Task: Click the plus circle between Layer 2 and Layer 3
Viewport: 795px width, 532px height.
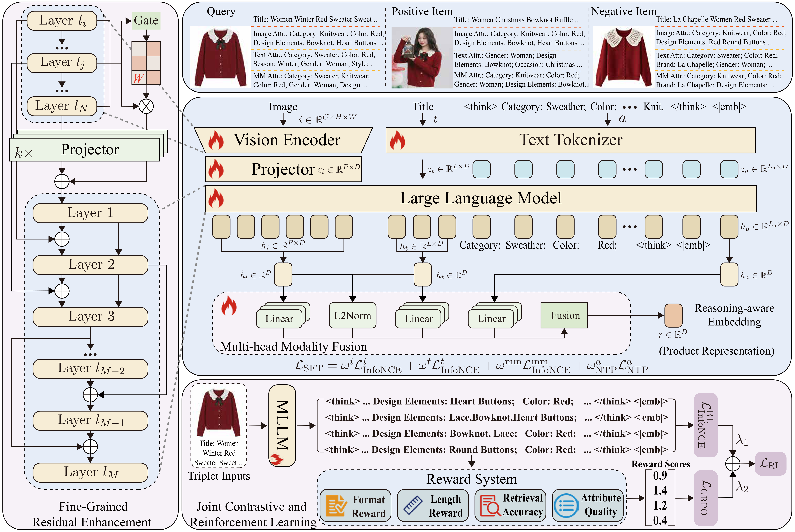Action: tap(62, 291)
